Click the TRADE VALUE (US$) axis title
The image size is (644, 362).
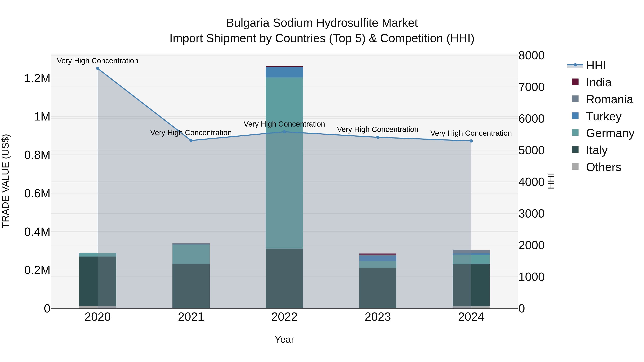click(6, 181)
